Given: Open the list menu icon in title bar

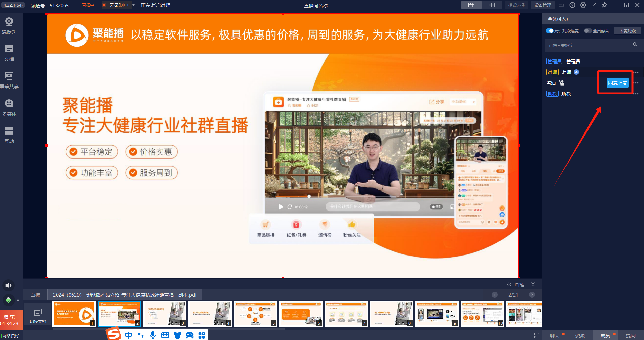Looking at the screenshot, I should pos(561,5).
